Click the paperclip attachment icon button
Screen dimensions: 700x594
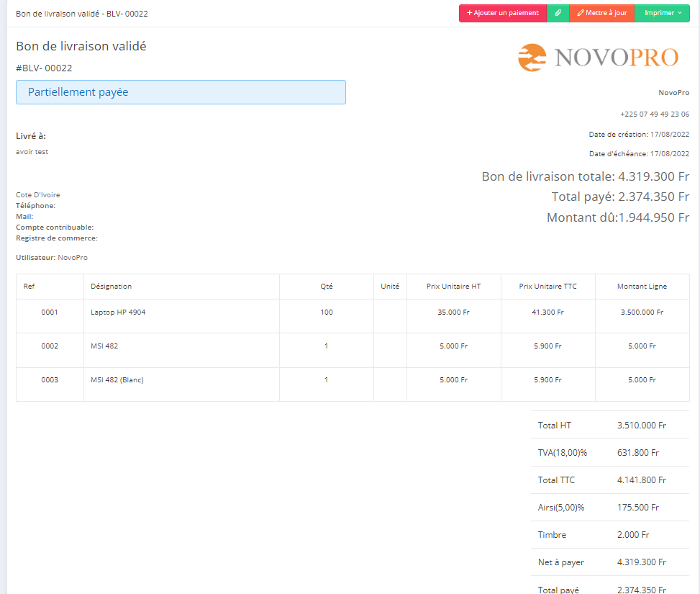point(558,13)
